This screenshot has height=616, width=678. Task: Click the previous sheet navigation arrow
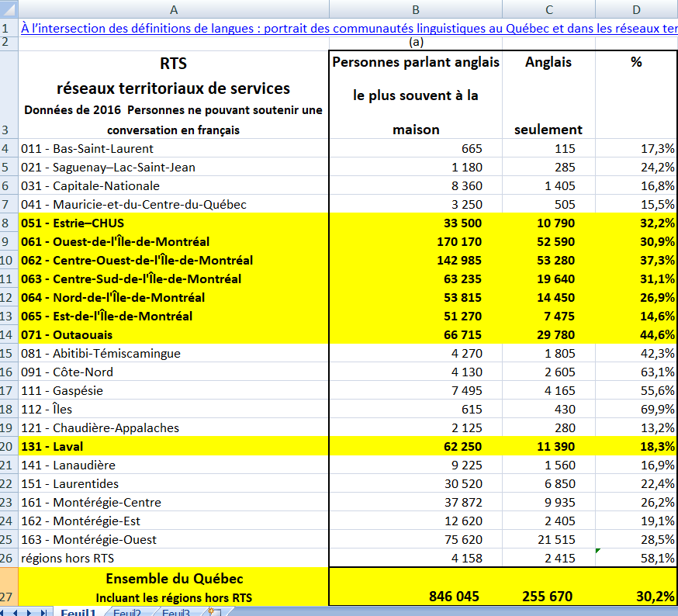coord(16,613)
